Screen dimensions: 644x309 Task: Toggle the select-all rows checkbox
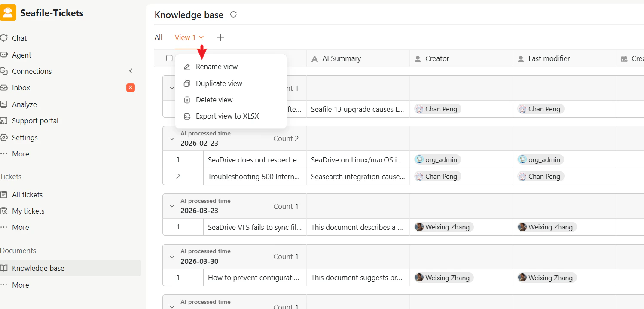(169, 58)
